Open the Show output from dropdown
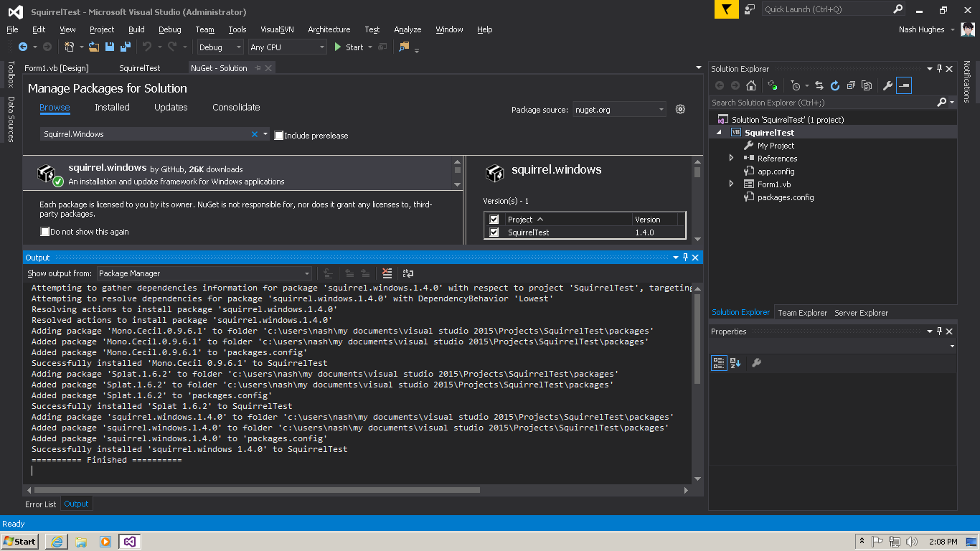This screenshot has height=551, width=980. pyautogui.click(x=308, y=273)
